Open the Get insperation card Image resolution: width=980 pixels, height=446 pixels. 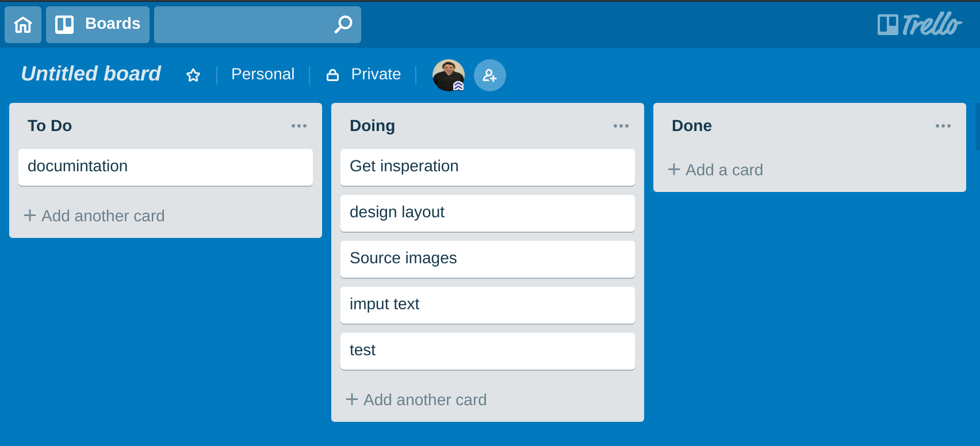pos(488,167)
